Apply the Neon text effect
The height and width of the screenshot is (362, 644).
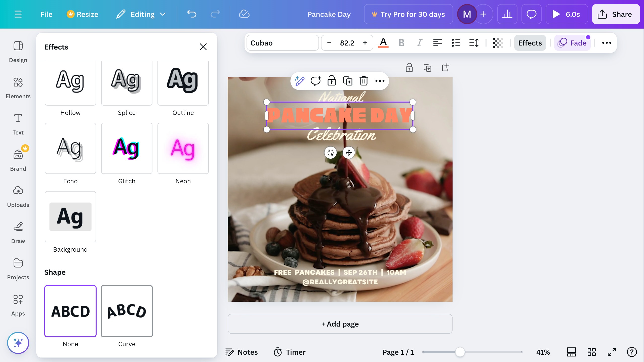[x=183, y=148]
